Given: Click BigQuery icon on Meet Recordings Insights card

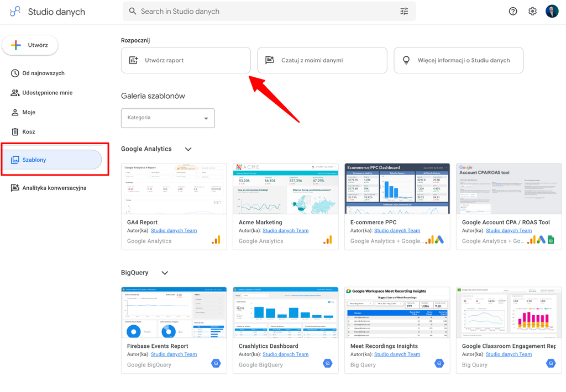Looking at the screenshot, I should pos(439,363).
